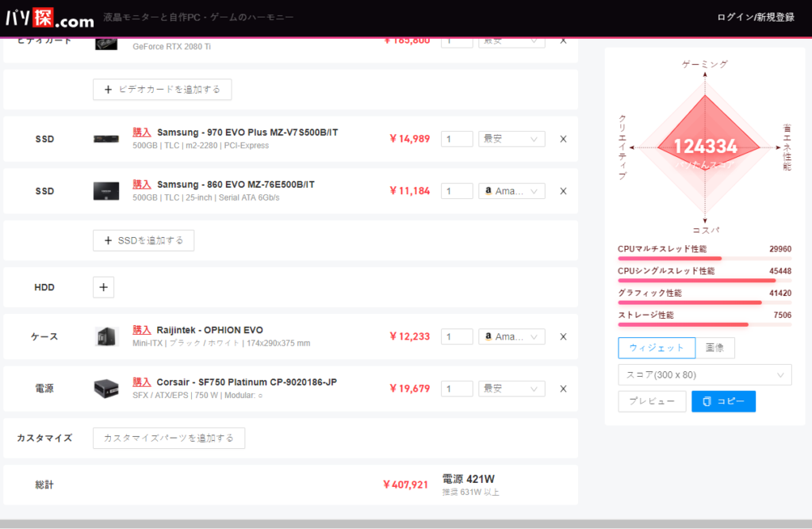Click the ケース category label
This screenshot has width=812, height=529.
tap(44, 337)
